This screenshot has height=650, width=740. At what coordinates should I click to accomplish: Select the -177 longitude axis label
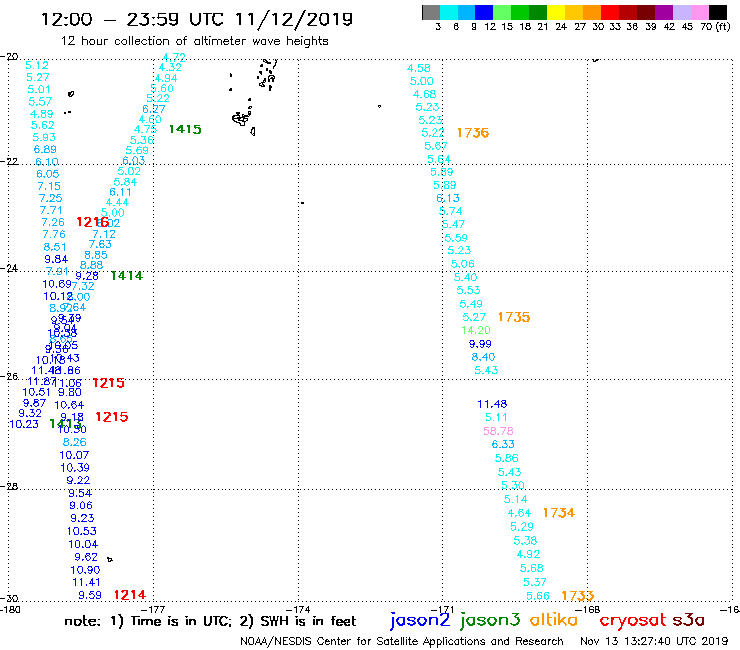[153, 609]
